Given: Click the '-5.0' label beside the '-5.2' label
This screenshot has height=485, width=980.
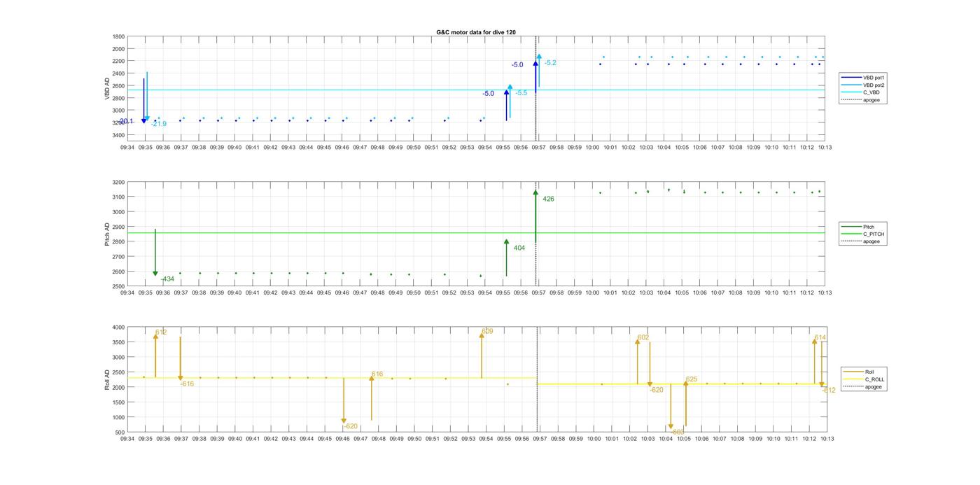Looking at the screenshot, I should click(x=517, y=65).
